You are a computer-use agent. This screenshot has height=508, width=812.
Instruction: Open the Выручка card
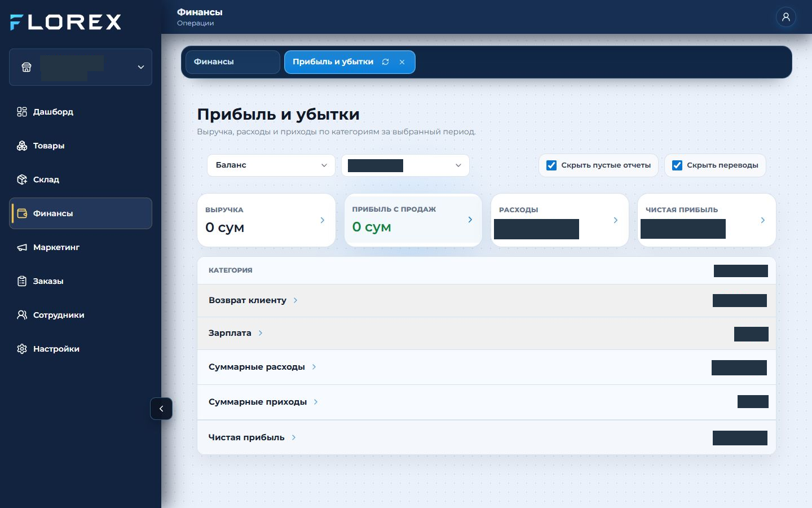tap(267, 220)
